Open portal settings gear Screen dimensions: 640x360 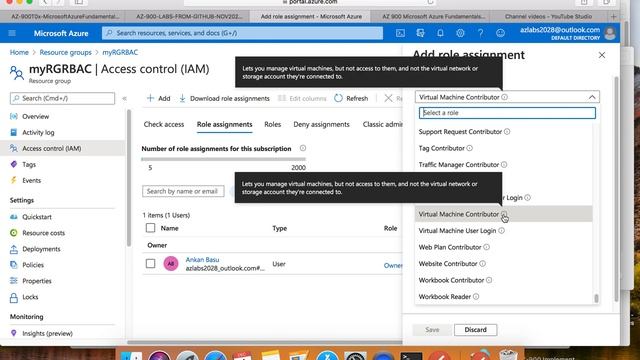[x=460, y=33]
